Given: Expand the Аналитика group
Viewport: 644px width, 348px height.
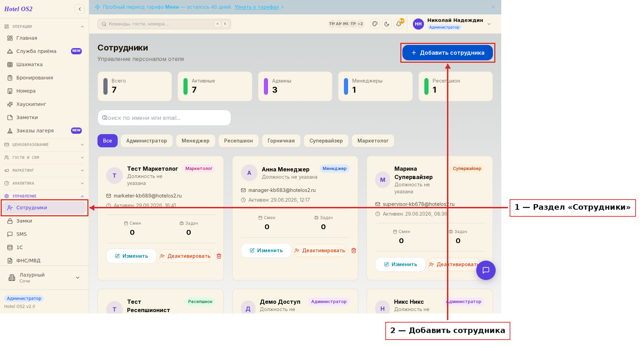Looking at the screenshot, I should (x=44, y=183).
